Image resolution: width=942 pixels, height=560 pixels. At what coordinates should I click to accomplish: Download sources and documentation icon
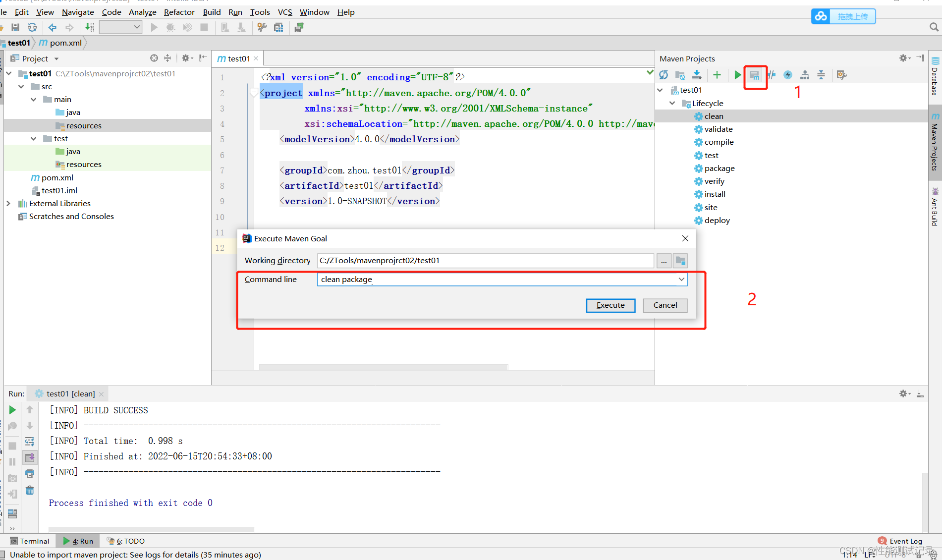click(x=697, y=75)
